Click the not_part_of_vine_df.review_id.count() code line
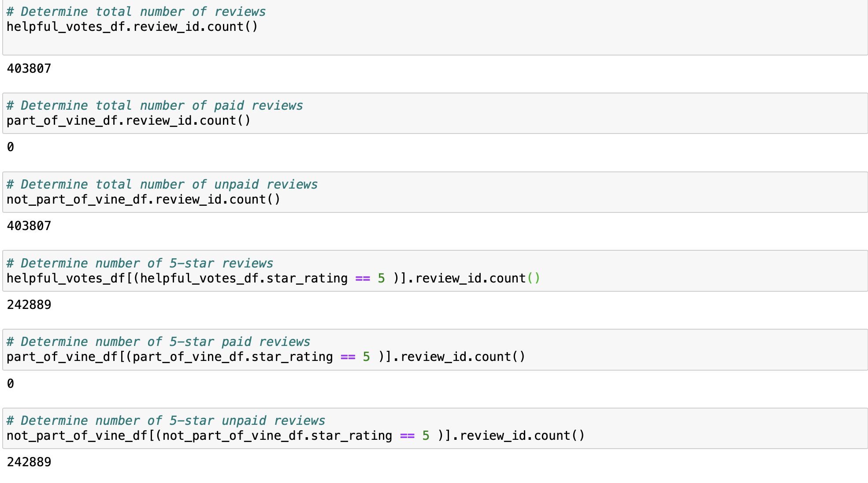Image resolution: width=868 pixels, height=483 pixels. coord(143,200)
